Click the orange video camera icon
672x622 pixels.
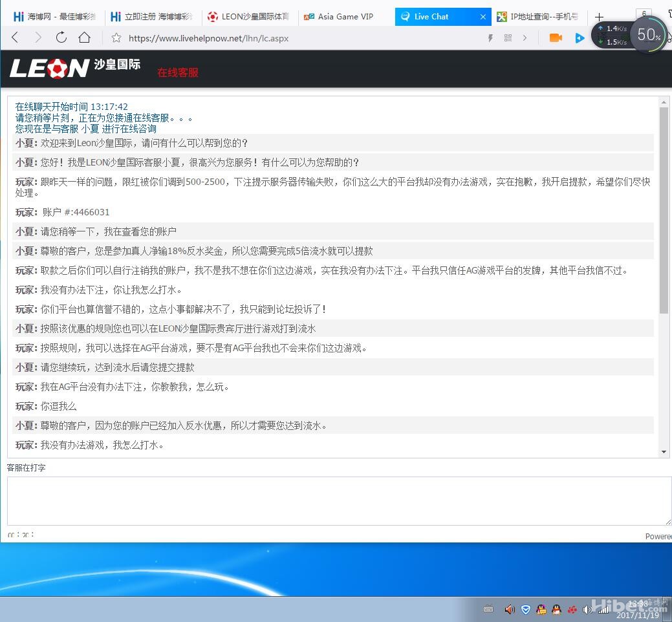pyautogui.click(x=555, y=38)
